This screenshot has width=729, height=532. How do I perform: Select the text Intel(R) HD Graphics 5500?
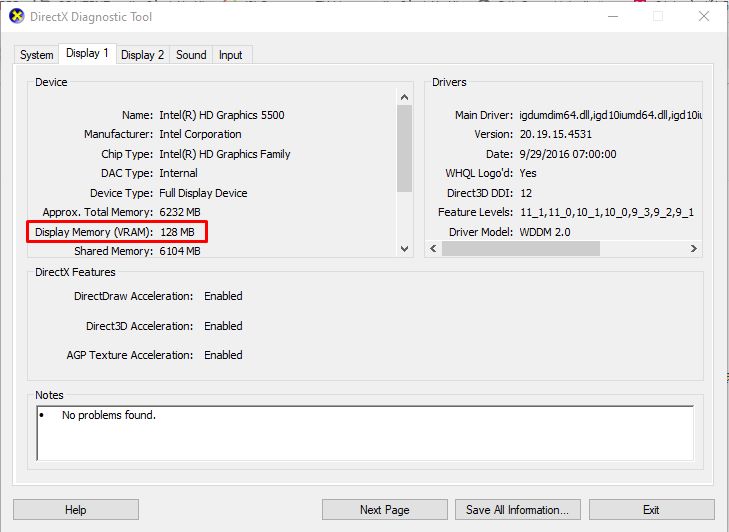pyautogui.click(x=222, y=115)
